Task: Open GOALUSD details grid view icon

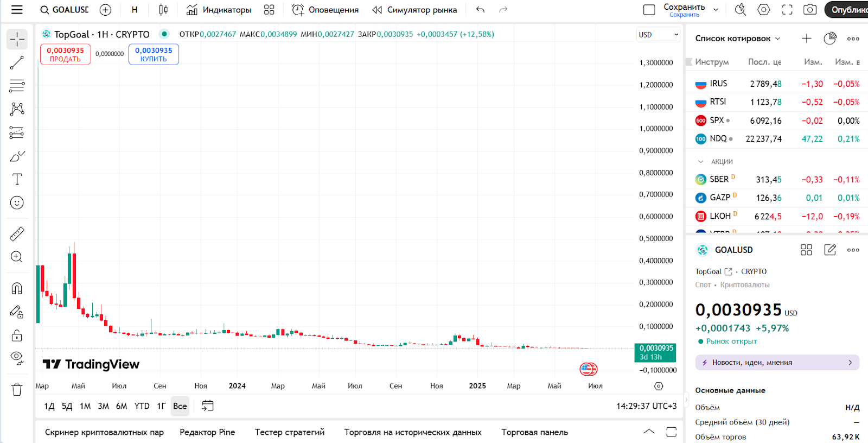Action: point(807,250)
